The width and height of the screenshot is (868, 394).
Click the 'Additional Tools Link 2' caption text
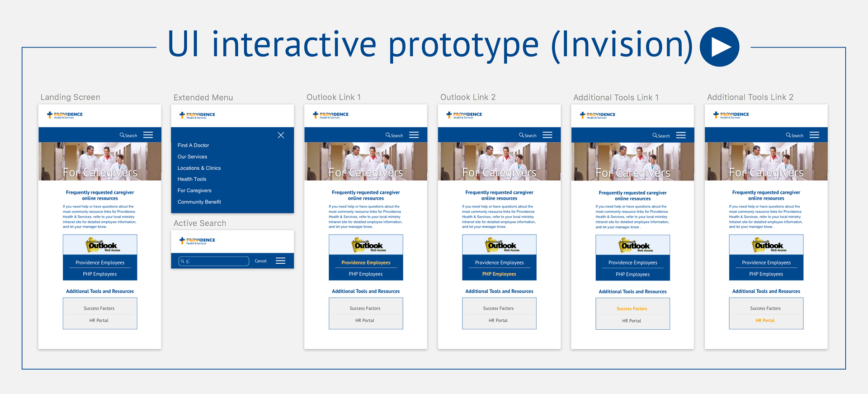(x=750, y=97)
